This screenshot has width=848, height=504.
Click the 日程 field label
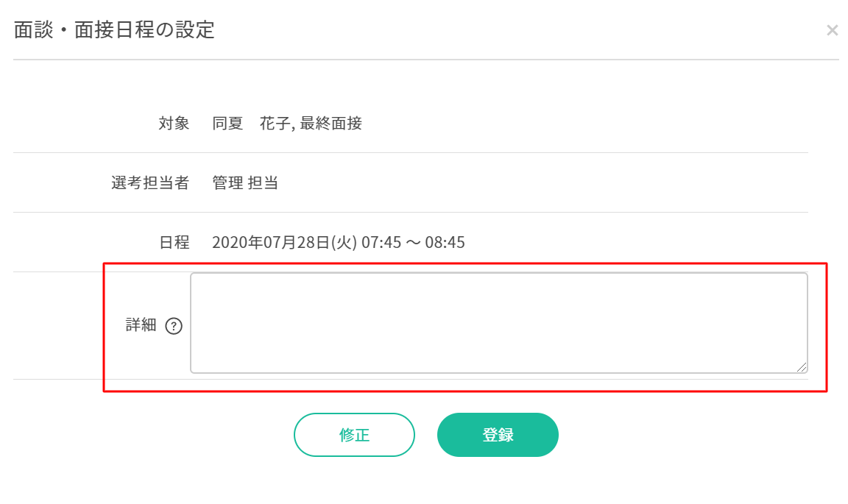[x=174, y=242]
